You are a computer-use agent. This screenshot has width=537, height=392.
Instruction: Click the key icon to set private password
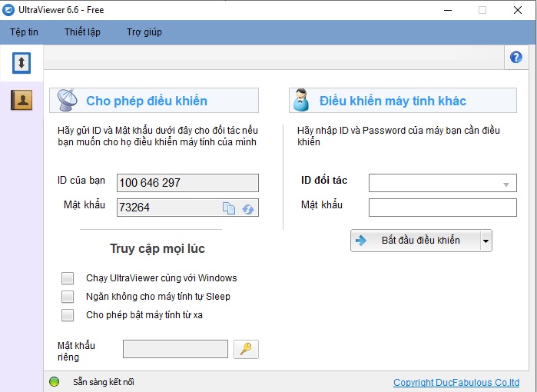(x=246, y=349)
